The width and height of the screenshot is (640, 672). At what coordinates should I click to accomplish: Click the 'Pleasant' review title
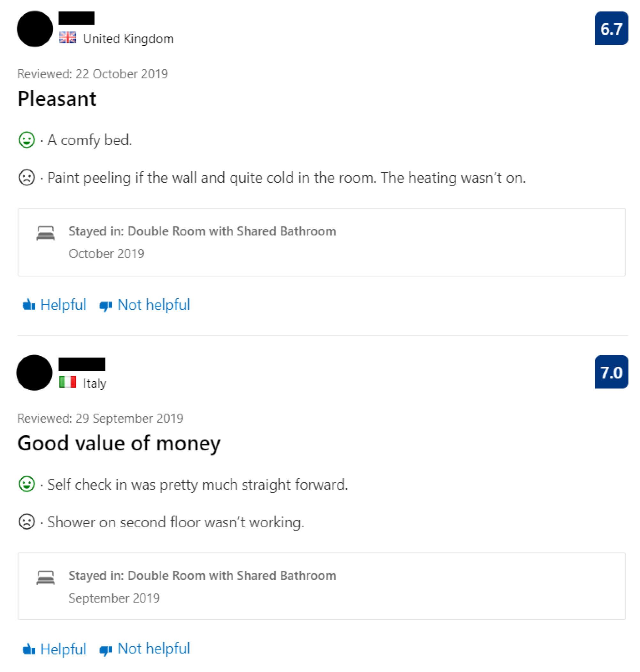[57, 99]
